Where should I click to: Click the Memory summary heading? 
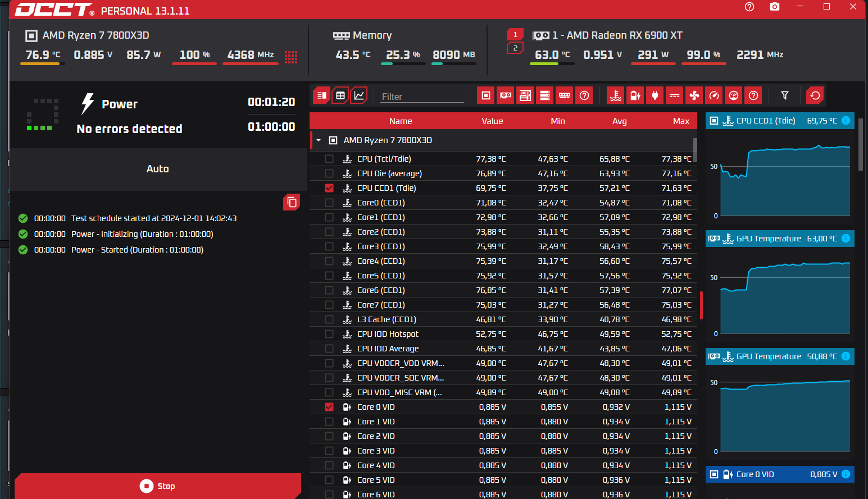tap(372, 35)
